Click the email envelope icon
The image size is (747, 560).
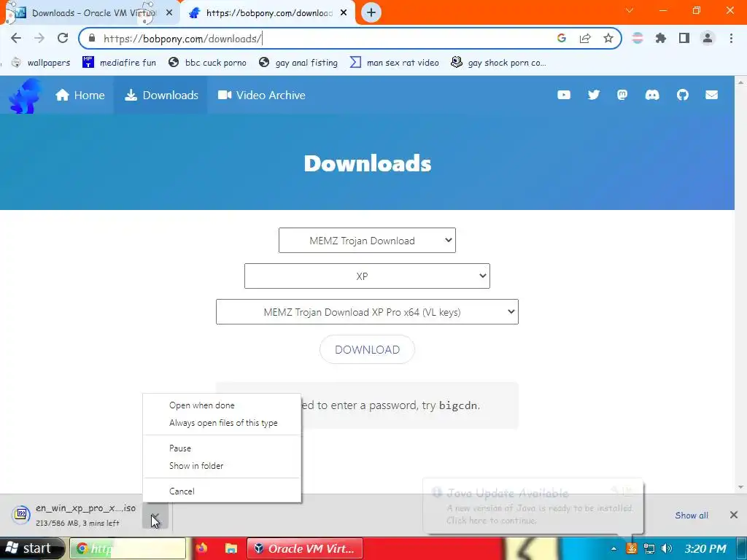(712, 95)
